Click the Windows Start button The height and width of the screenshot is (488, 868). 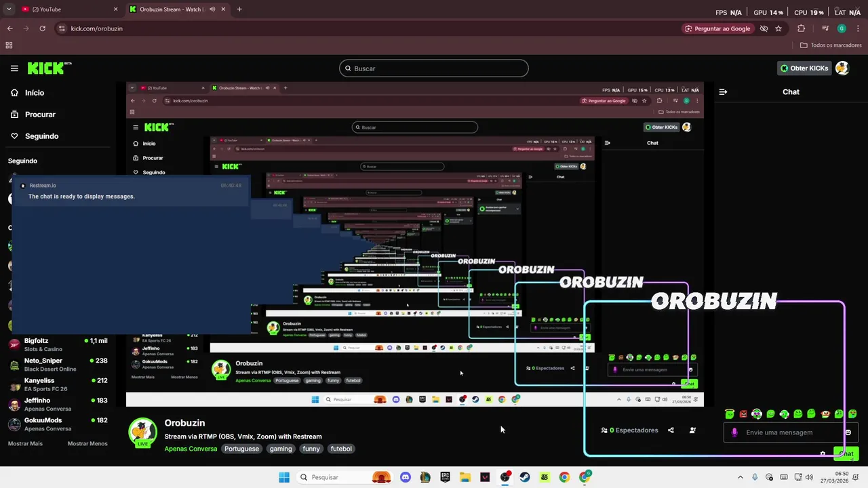coord(284,477)
